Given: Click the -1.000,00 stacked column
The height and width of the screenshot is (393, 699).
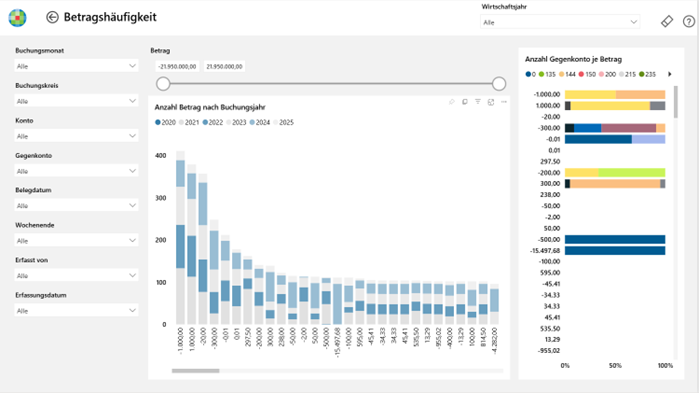Looking at the screenshot, I should pos(181,237).
